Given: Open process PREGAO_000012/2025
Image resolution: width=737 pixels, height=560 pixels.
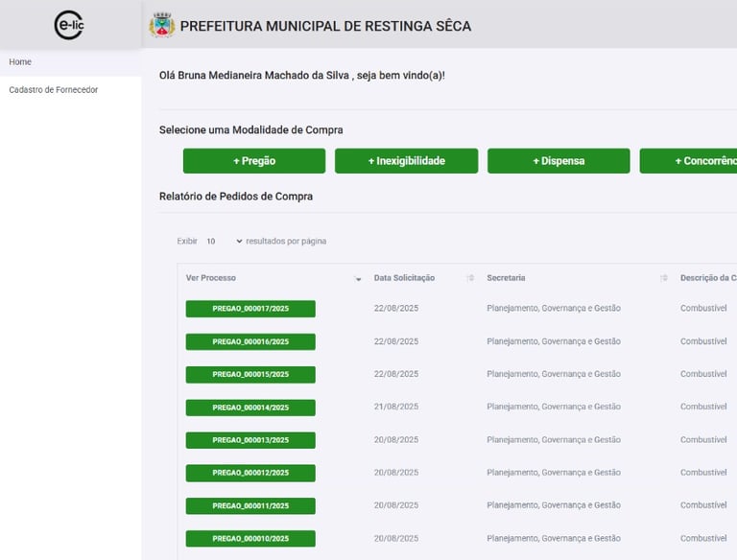Looking at the screenshot, I should click(250, 473).
